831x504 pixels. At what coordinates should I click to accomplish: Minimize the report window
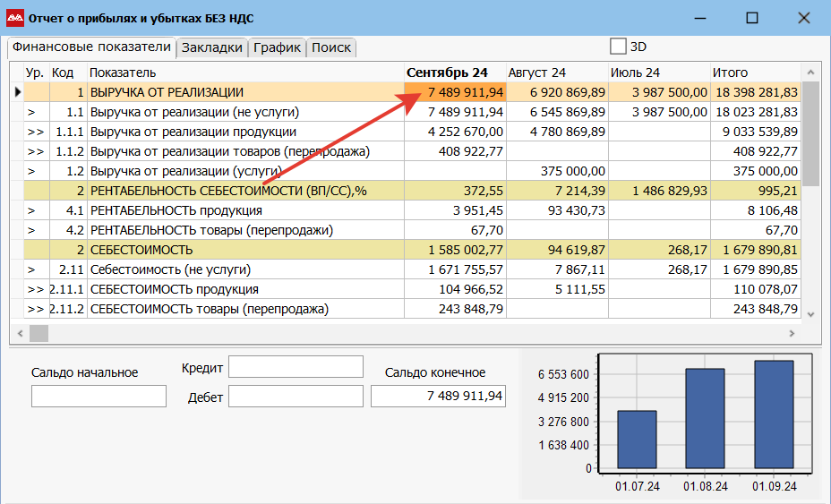700,18
